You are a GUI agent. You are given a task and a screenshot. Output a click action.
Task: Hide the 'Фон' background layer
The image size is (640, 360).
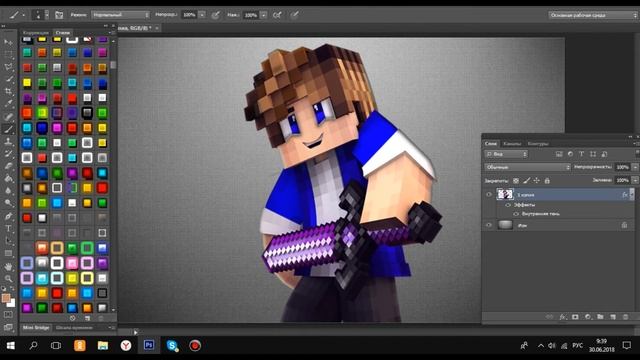coord(489,225)
